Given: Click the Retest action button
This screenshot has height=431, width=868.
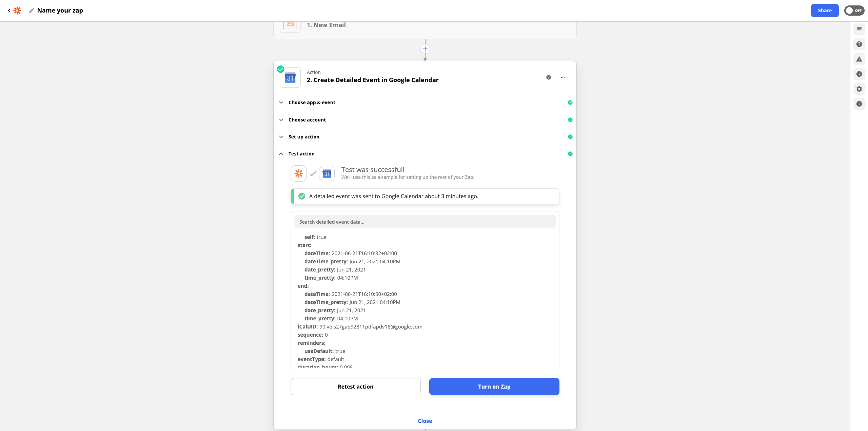Looking at the screenshot, I should tap(355, 387).
